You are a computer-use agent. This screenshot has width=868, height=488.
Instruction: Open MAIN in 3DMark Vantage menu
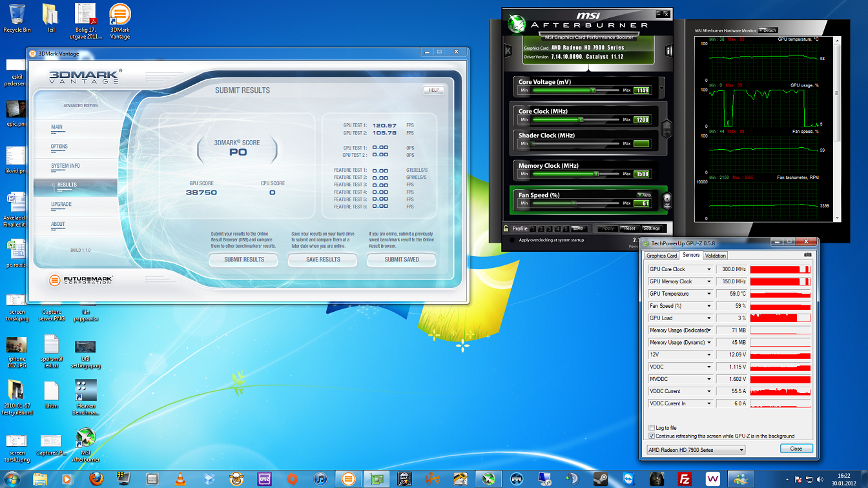pyautogui.click(x=75, y=128)
